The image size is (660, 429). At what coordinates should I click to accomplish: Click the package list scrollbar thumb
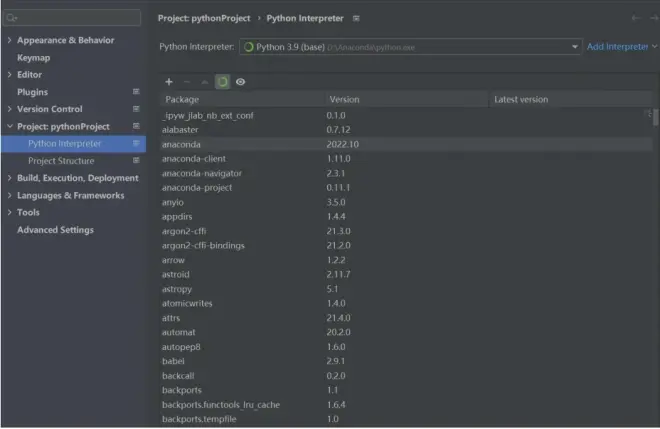(655, 117)
